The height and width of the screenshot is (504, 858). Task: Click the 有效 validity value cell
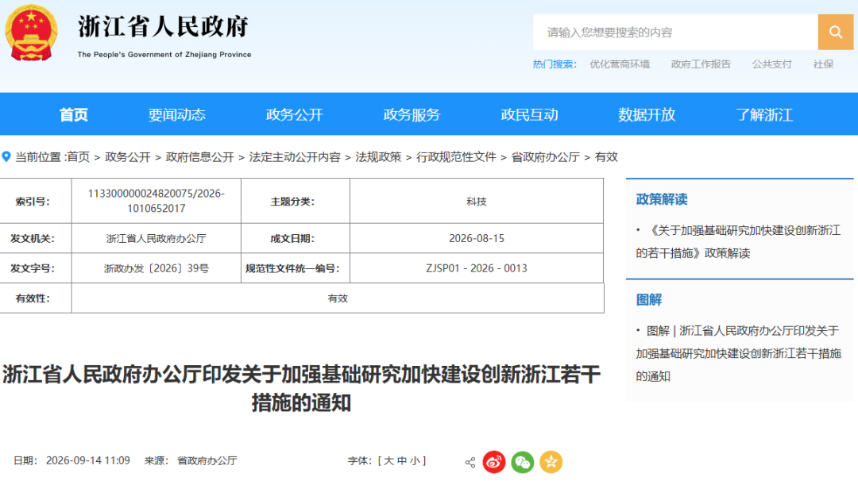point(338,298)
